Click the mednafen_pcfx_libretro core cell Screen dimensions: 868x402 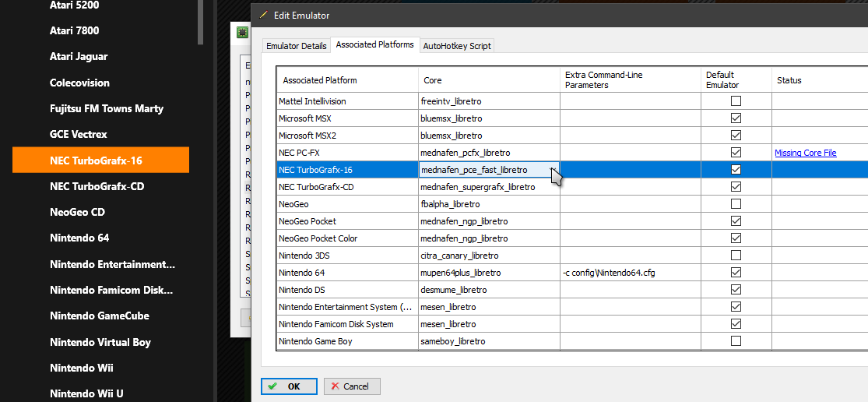click(490, 153)
